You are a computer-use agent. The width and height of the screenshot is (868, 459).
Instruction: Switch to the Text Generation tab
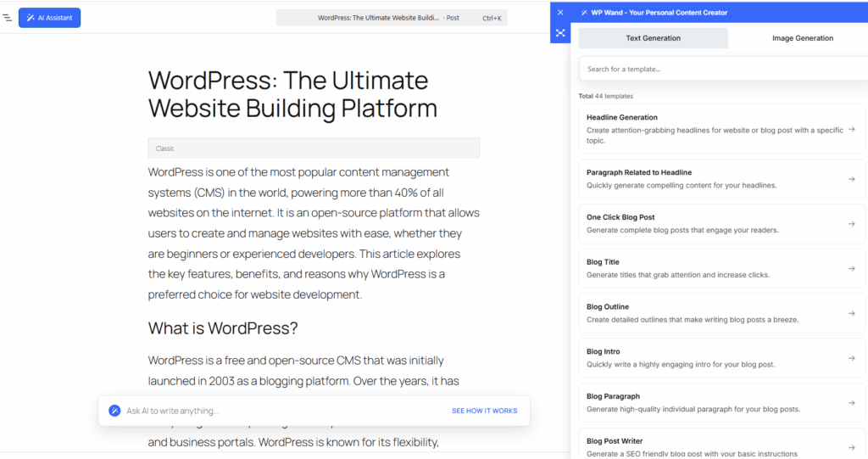pyautogui.click(x=653, y=38)
